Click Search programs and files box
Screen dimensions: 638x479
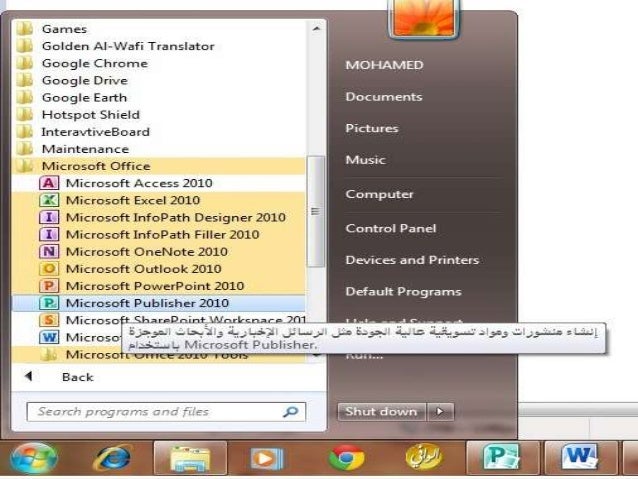[166, 412]
